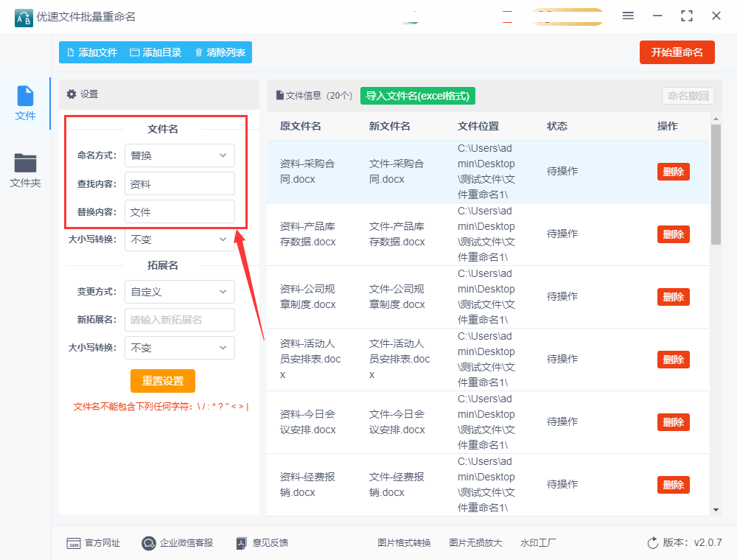Click the settings gear icon beside 设置
Viewport: 737px width, 560px height.
[71, 94]
